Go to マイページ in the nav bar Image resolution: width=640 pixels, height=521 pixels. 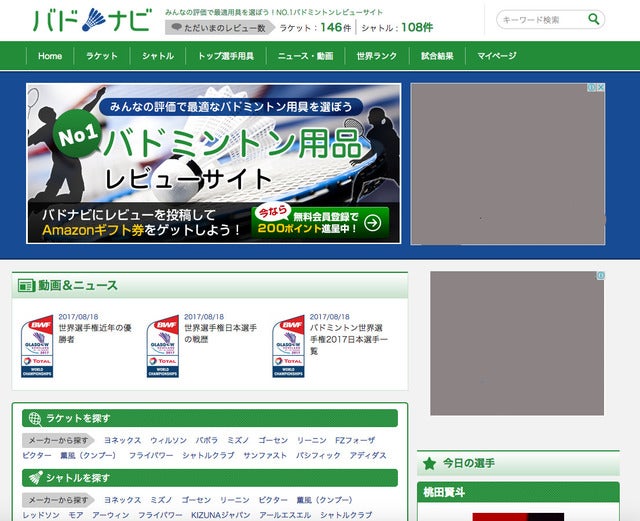pyautogui.click(x=497, y=56)
